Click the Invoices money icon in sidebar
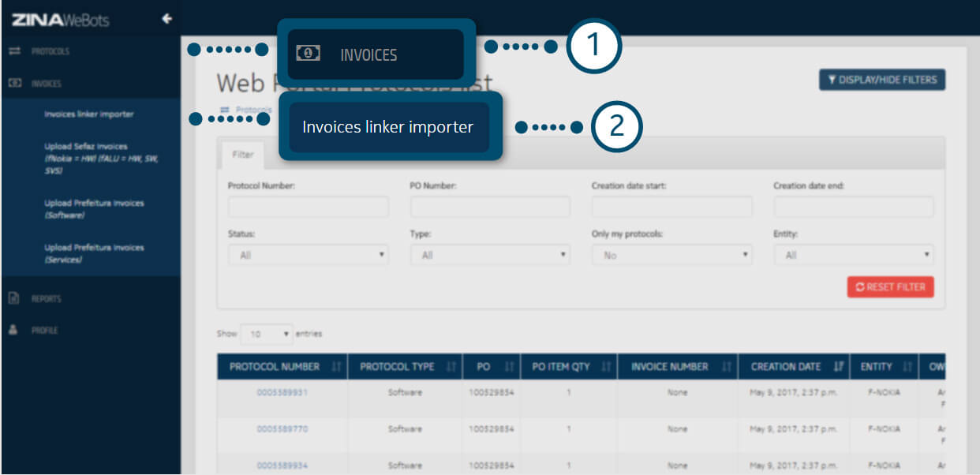Screen dimensions: 980x475 [x=13, y=83]
